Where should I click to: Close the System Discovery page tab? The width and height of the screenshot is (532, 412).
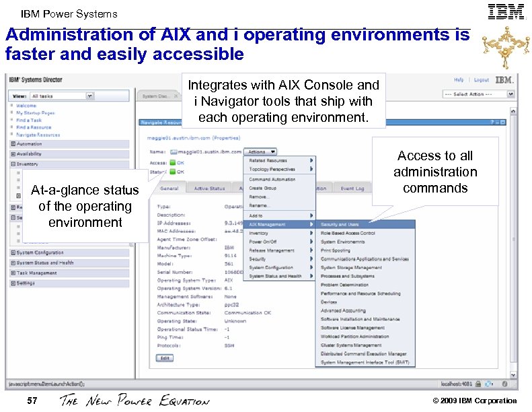(x=176, y=96)
